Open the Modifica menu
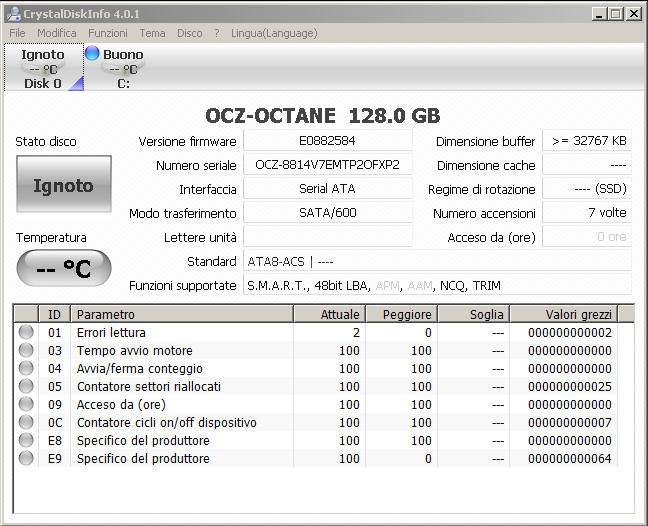This screenshot has height=526, width=648. tap(57, 33)
